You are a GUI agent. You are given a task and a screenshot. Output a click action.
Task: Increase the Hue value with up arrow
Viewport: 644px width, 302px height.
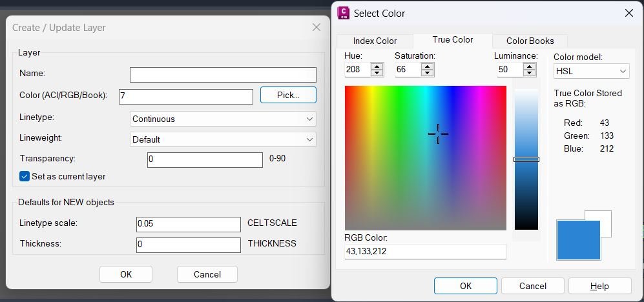pyautogui.click(x=377, y=66)
